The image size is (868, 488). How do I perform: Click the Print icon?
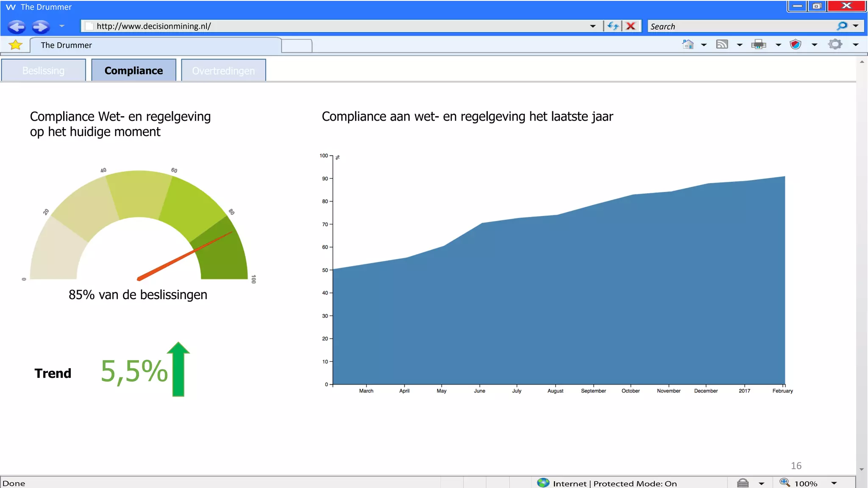(759, 44)
